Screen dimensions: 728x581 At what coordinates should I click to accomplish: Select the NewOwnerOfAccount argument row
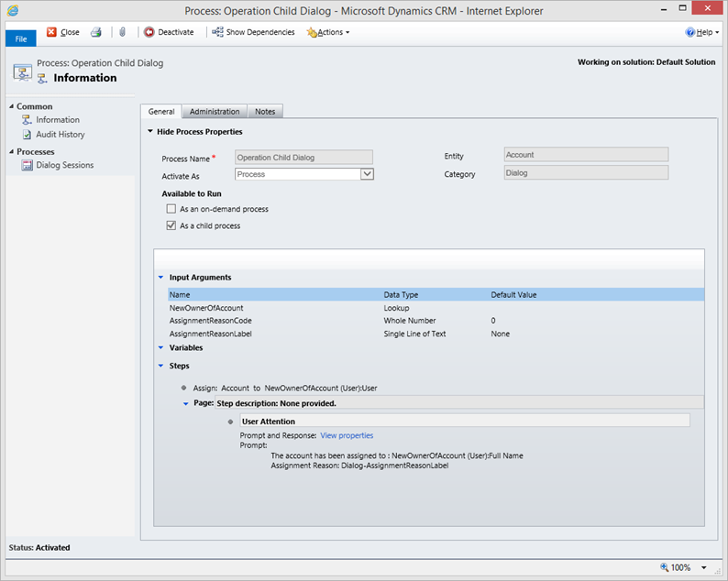[x=436, y=308]
